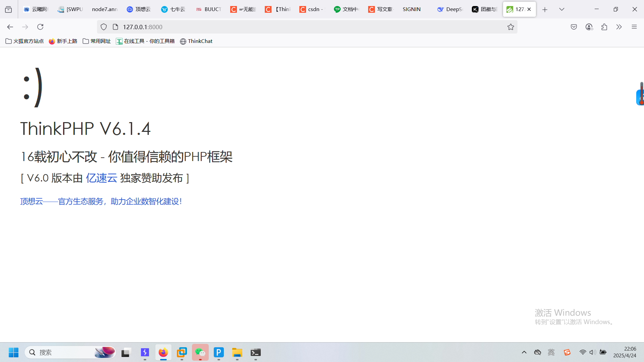
Task: Switch to the 团徽与 tab
Action: pyautogui.click(x=484, y=9)
